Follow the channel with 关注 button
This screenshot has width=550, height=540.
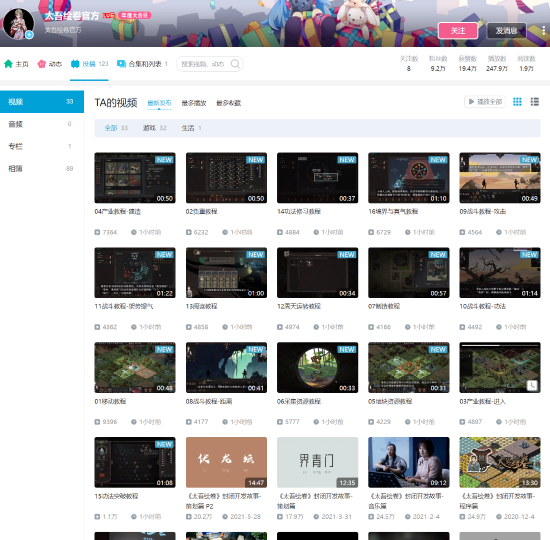tap(458, 31)
